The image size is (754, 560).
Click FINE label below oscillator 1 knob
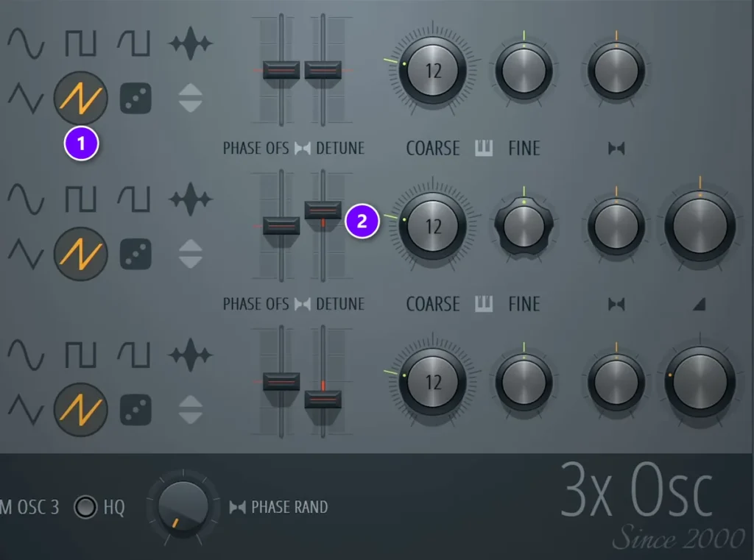(524, 148)
